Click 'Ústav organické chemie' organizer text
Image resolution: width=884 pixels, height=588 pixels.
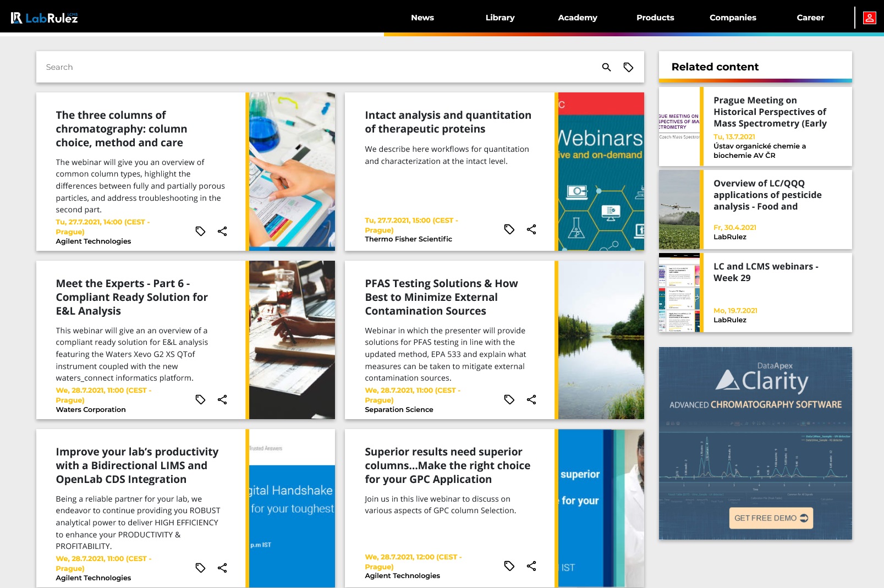[x=759, y=150]
